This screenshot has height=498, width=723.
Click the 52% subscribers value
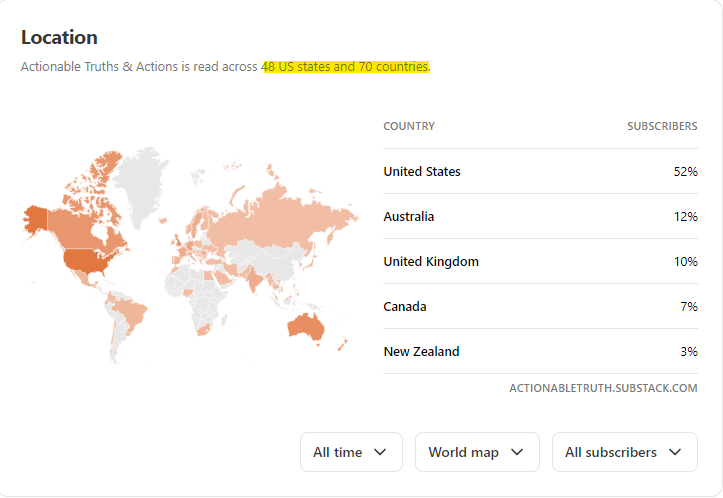(685, 172)
